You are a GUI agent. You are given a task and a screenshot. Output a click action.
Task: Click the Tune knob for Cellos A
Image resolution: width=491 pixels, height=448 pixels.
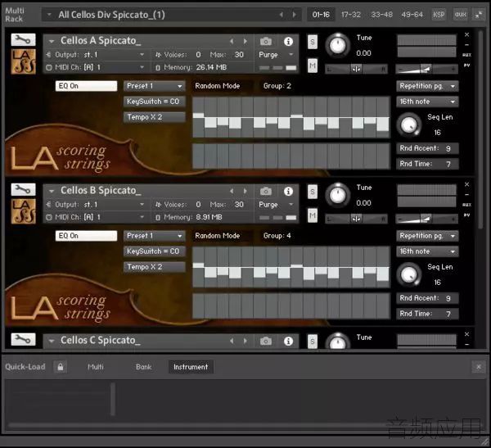tap(337, 46)
